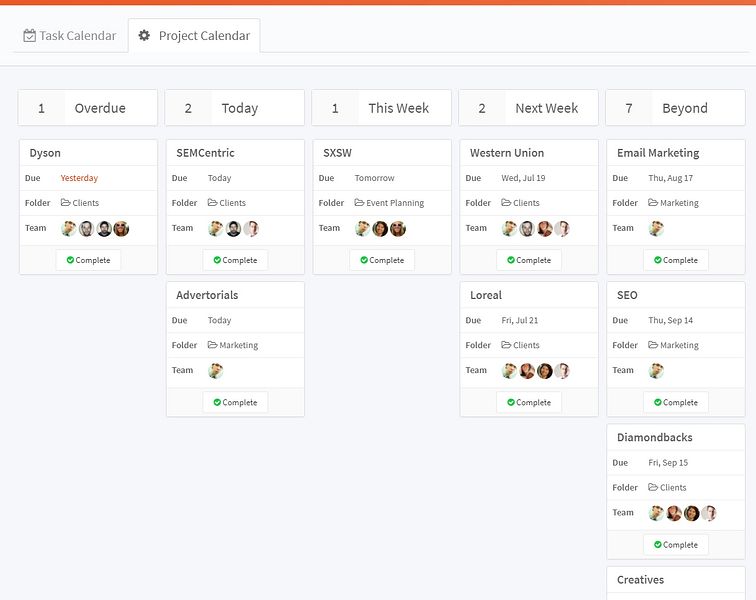Click team avatar in Email Marketing card
This screenshot has width=756, height=600.
(656, 229)
